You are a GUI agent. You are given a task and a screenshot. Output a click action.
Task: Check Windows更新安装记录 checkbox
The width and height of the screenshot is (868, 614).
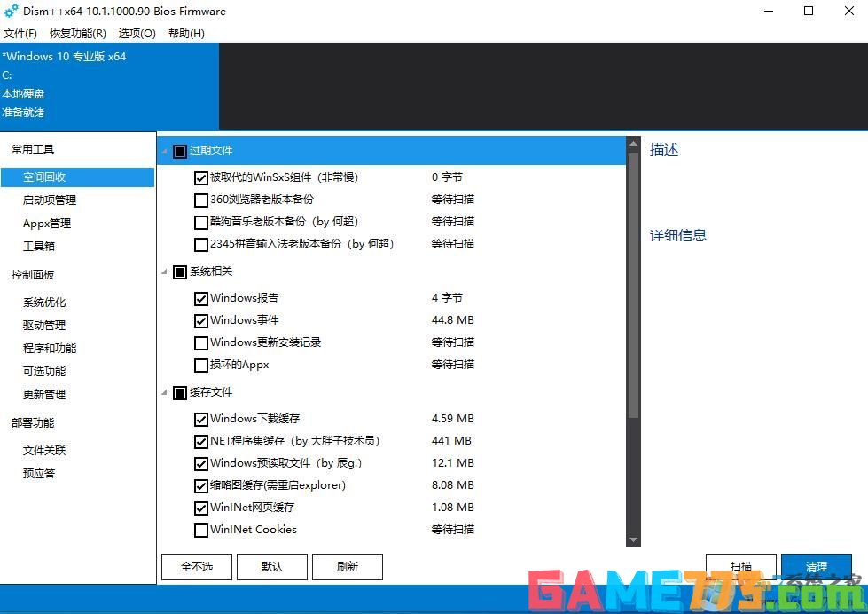pos(201,343)
